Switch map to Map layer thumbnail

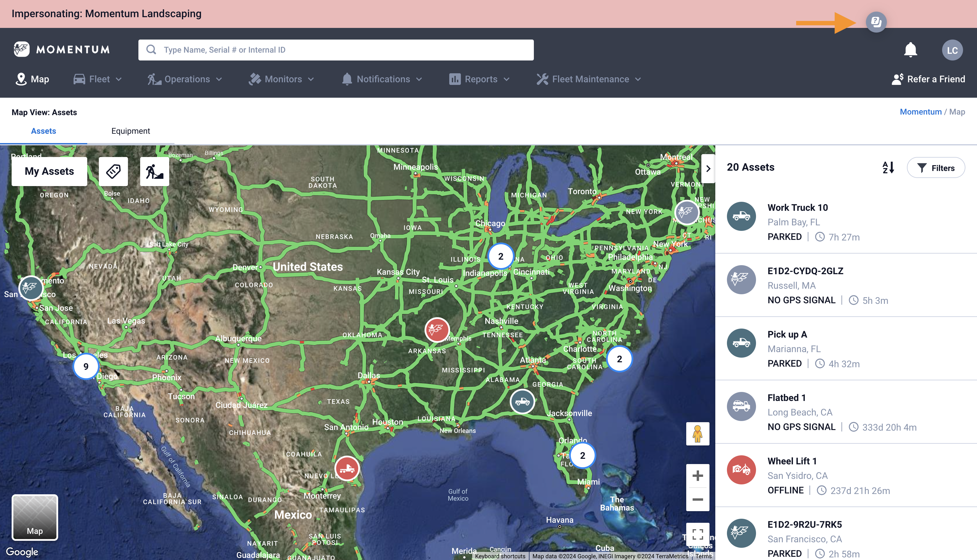(35, 517)
